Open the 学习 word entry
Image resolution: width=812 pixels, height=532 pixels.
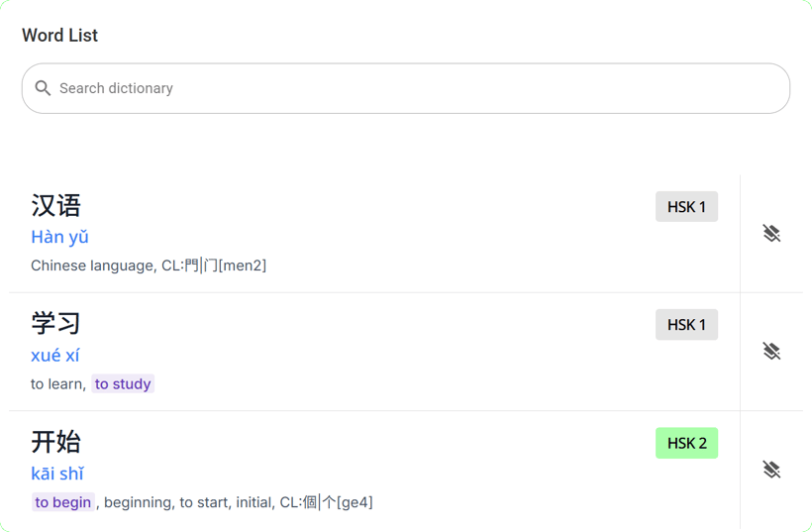click(56, 324)
